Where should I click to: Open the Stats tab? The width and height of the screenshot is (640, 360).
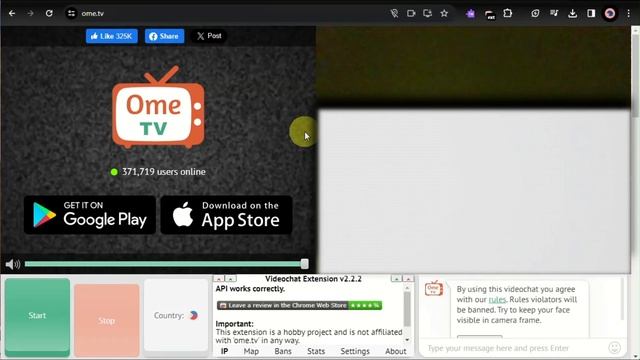tap(316, 351)
